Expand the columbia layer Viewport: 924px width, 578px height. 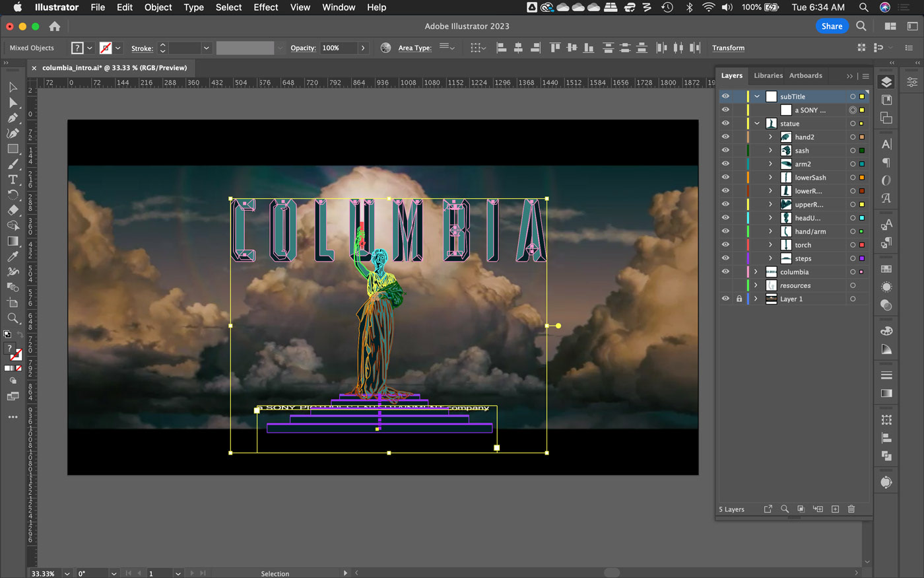756,271
